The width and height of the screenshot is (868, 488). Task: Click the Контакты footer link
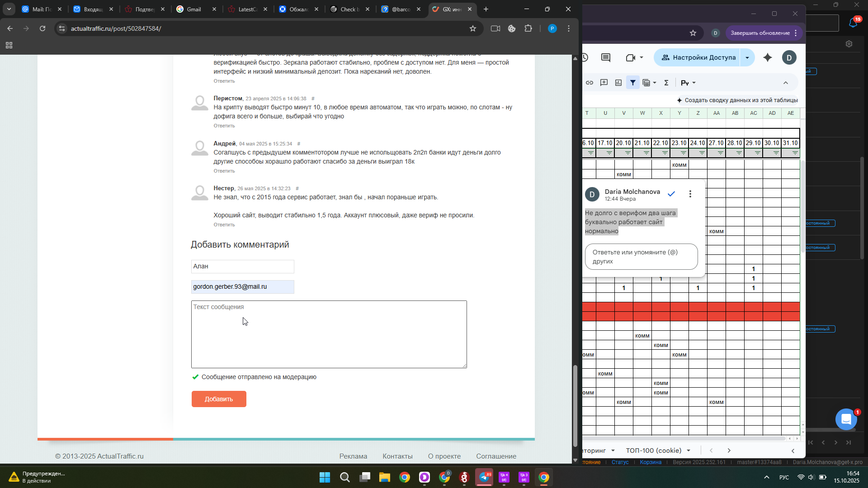click(397, 456)
